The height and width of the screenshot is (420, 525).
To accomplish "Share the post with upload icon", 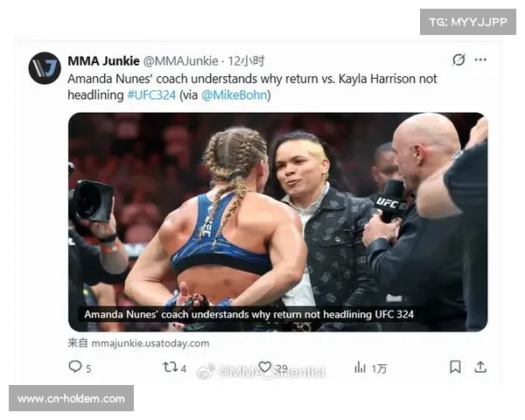I will point(480,367).
